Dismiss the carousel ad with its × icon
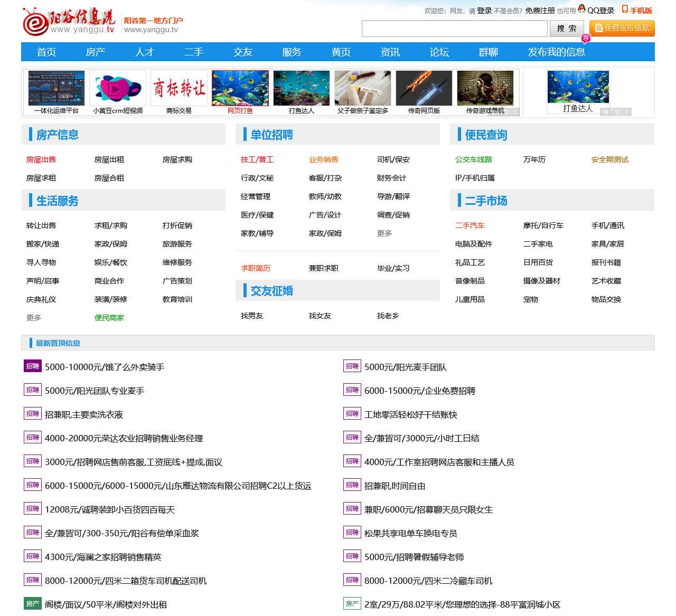 pos(626,112)
